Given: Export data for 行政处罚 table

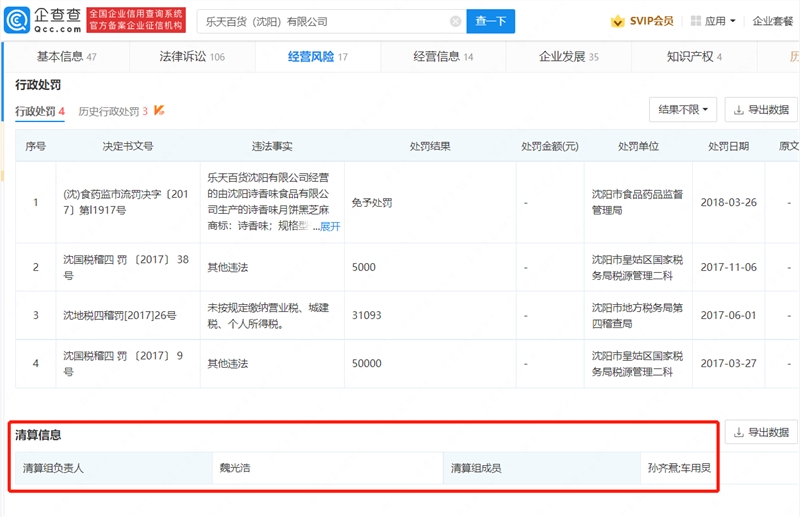Looking at the screenshot, I should point(761,109).
